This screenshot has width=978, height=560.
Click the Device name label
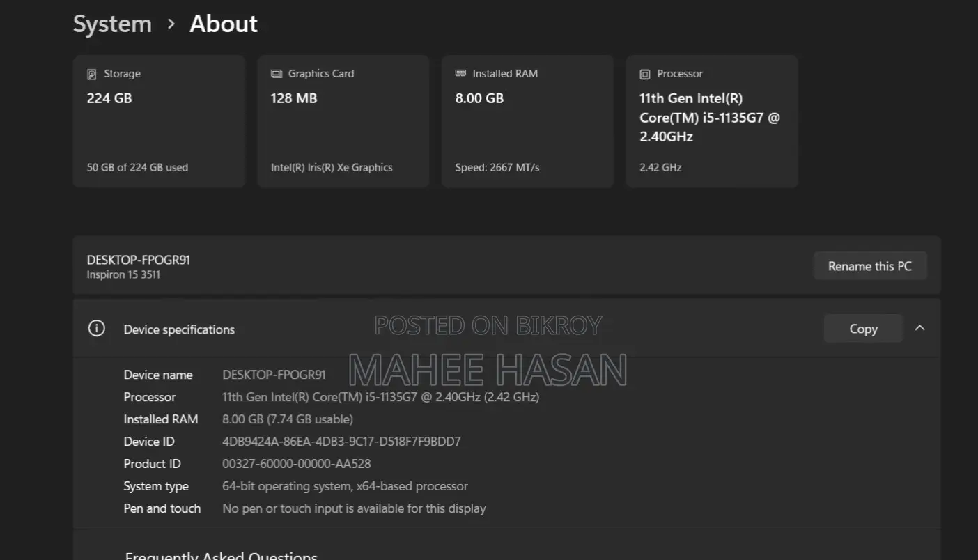[158, 375]
